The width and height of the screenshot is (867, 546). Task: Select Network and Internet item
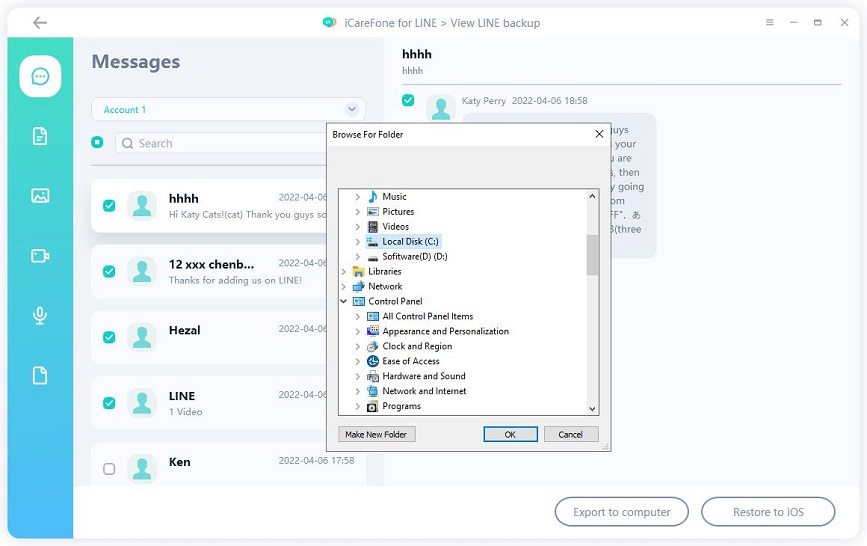[424, 391]
